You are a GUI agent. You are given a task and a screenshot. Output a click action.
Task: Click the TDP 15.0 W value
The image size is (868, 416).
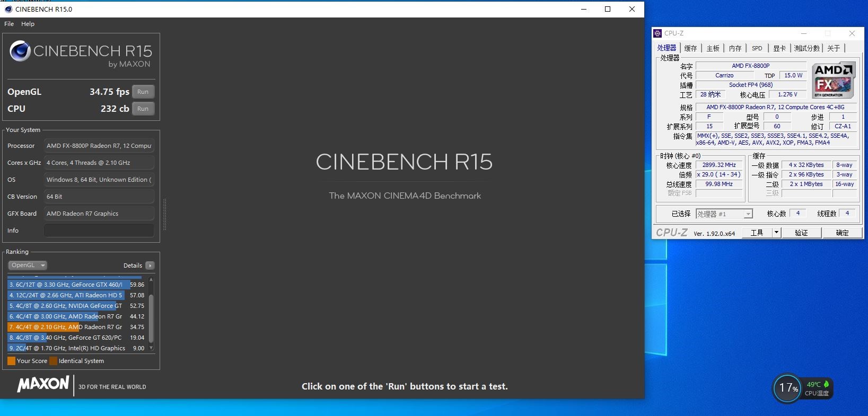pos(793,75)
